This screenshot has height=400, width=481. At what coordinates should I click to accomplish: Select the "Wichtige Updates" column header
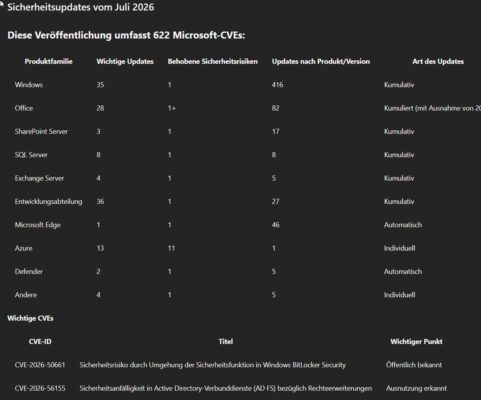125,61
